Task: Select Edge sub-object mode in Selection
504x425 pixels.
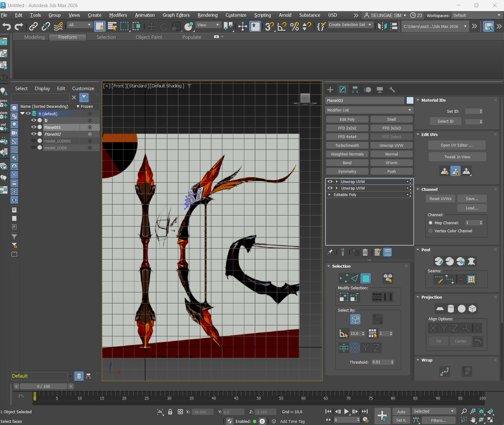Action: (x=355, y=278)
